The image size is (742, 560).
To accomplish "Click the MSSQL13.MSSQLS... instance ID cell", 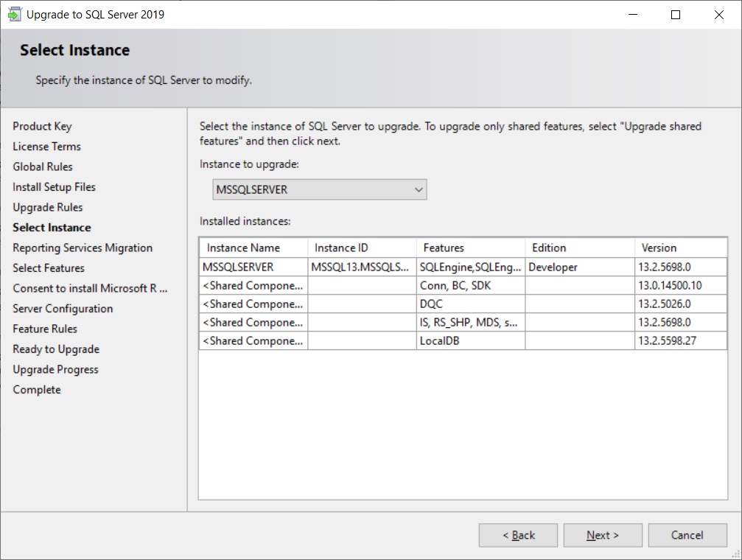I will [362, 267].
